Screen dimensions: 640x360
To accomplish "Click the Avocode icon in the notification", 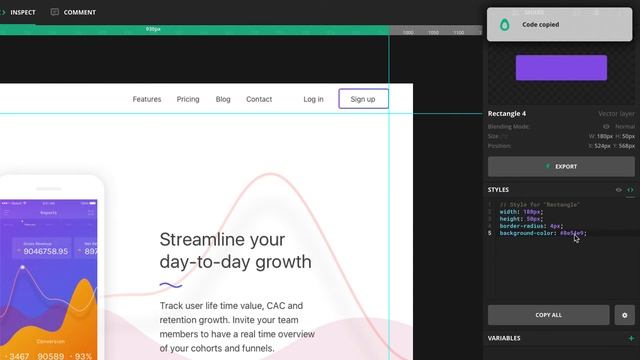I will [x=504, y=25].
